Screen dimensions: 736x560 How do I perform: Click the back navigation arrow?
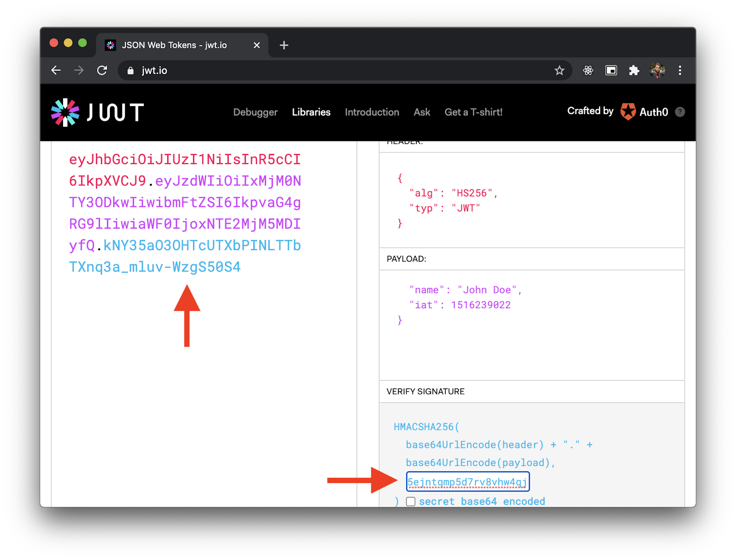point(56,70)
